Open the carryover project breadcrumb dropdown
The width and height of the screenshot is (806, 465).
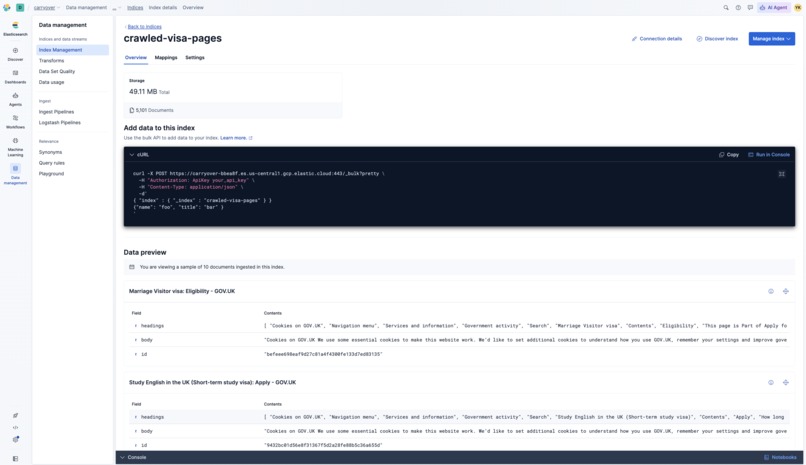click(x=46, y=8)
